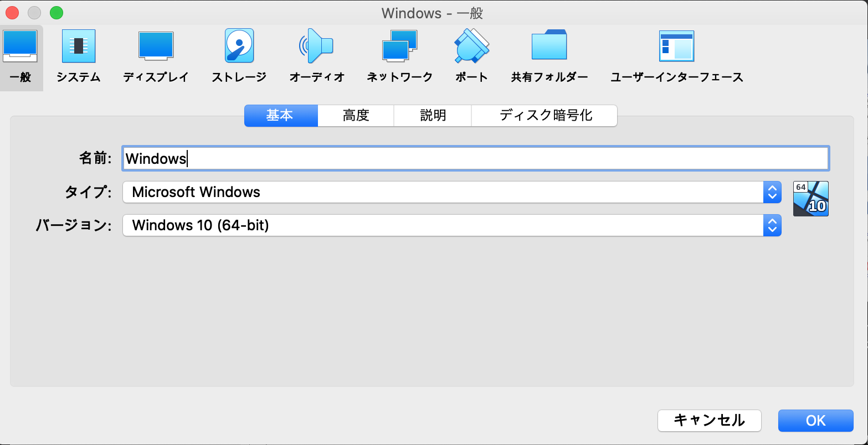Open the ディスプレイ settings icon
868x445 pixels.
156,55
